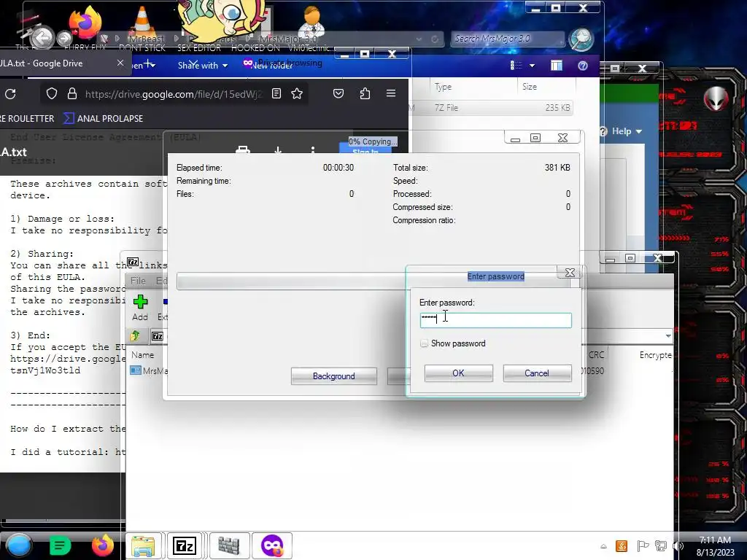Select the MrsMa file row in 7-Zip
The width and height of the screenshot is (747, 560).
point(149,370)
